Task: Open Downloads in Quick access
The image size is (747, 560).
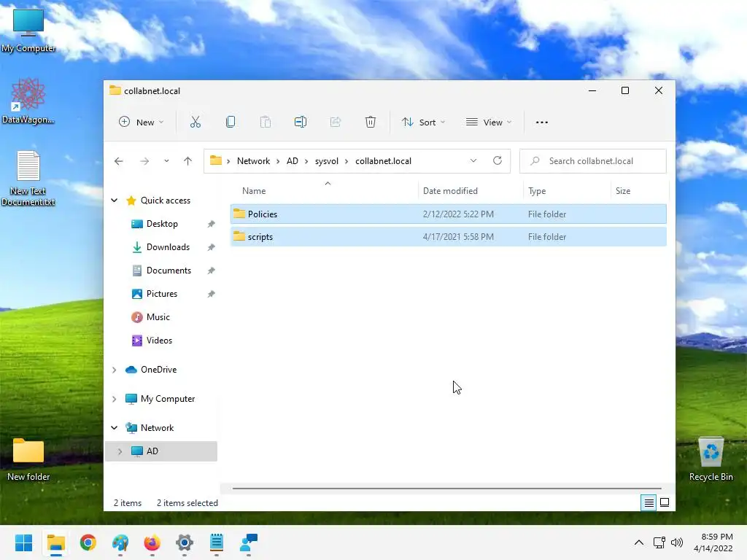Action: (x=169, y=247)
